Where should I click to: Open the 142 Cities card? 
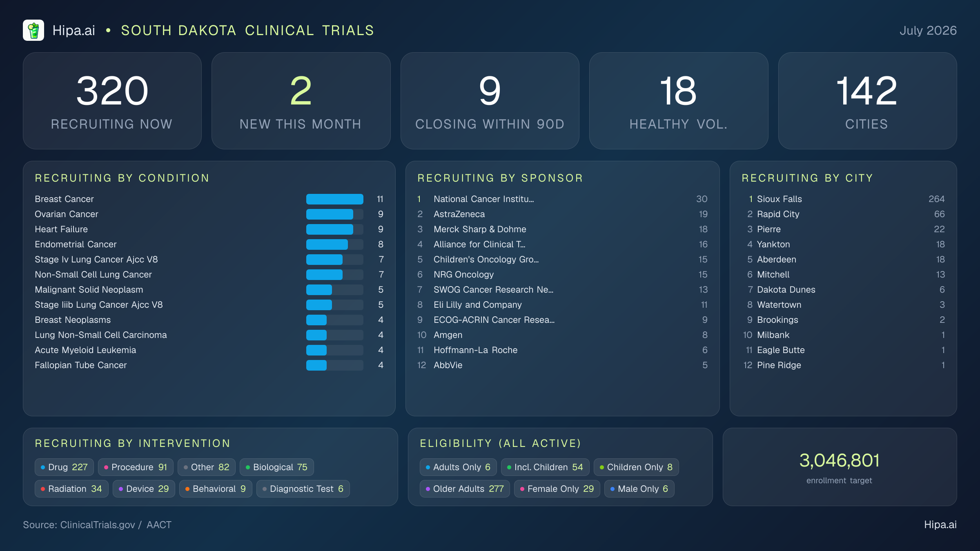867,101
